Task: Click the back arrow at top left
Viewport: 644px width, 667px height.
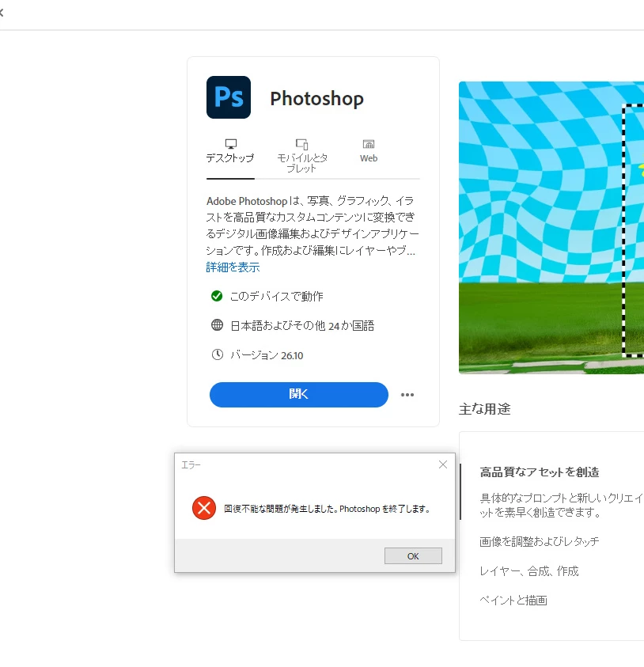Action: pos(2,13)
